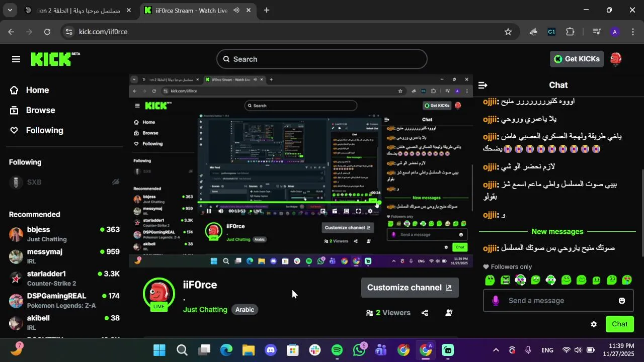Open followed channel SXB
Image resolution: width=644 pixels, height=362 pixels.
coord(64,182)
